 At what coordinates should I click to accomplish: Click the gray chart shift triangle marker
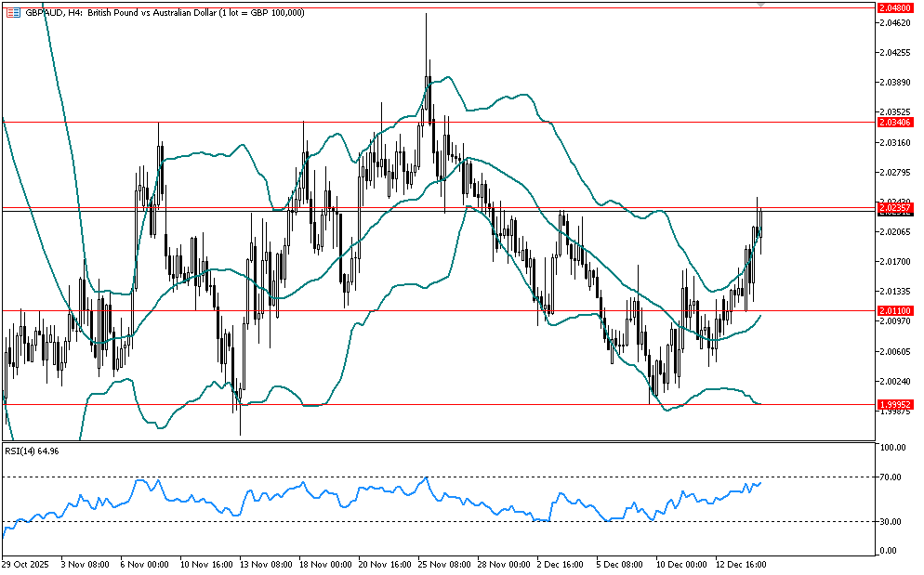click(x=762, y=6)
